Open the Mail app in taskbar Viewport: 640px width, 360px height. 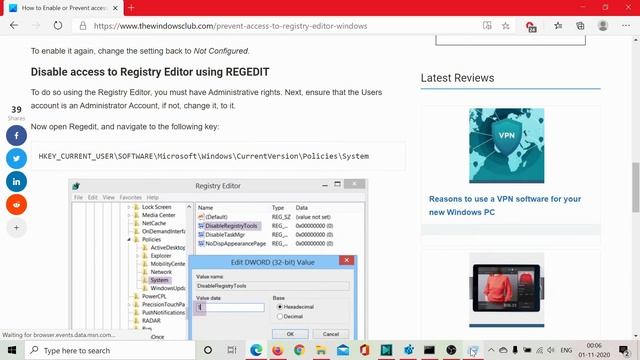pyautogui.click(x=343, y=350)
